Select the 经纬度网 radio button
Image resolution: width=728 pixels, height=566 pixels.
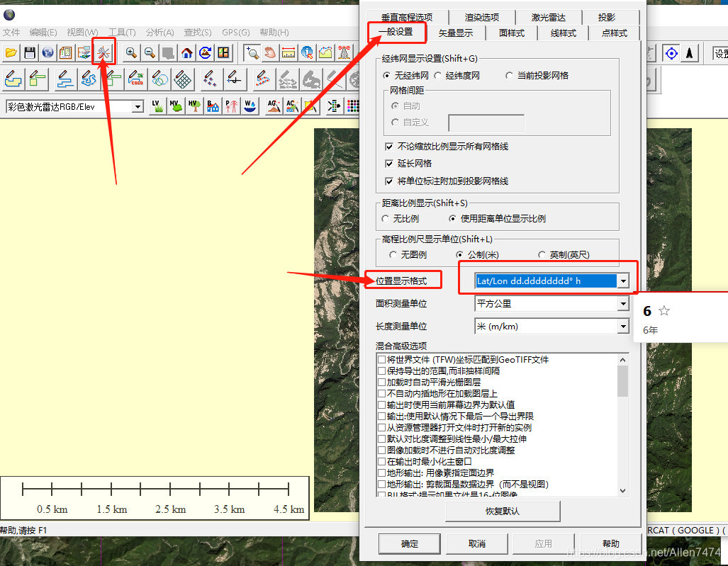tap(439, 75)
